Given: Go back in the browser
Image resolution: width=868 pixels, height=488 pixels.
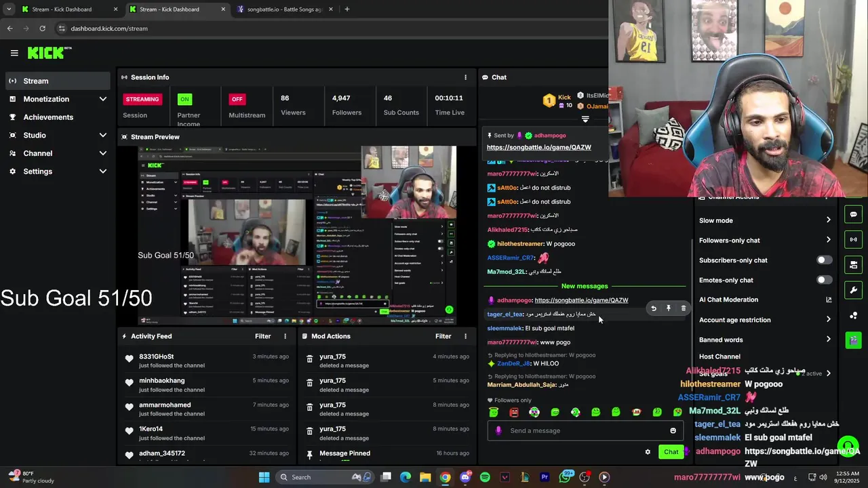Looking at the screenshot, I should point(9,28).
